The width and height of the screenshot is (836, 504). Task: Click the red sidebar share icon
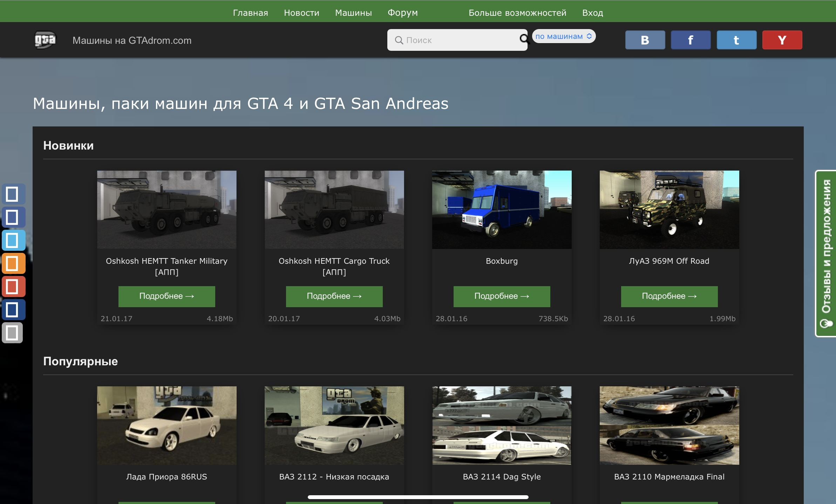point(14,286)
